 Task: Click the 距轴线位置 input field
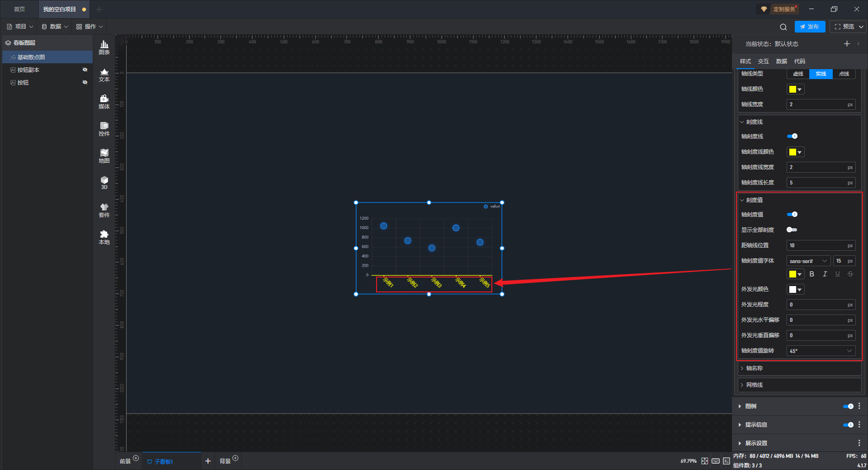pyautogui.click(x=821, y=245)
